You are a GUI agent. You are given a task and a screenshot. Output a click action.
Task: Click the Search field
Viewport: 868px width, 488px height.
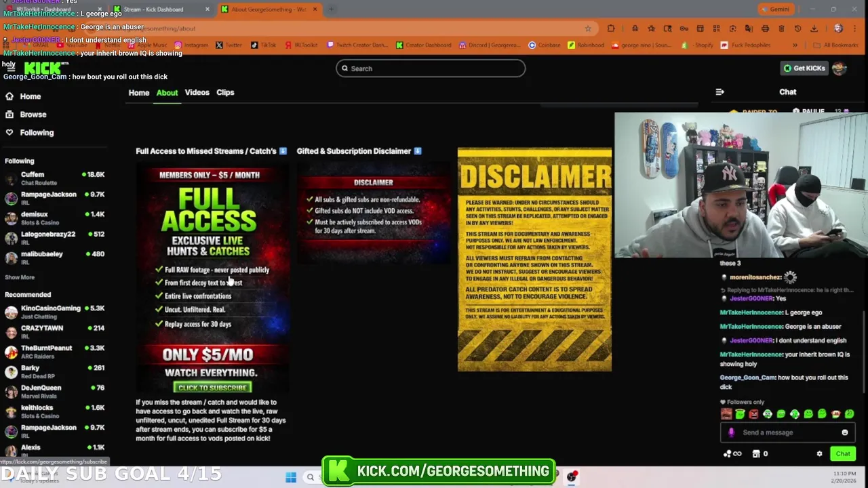431,68
